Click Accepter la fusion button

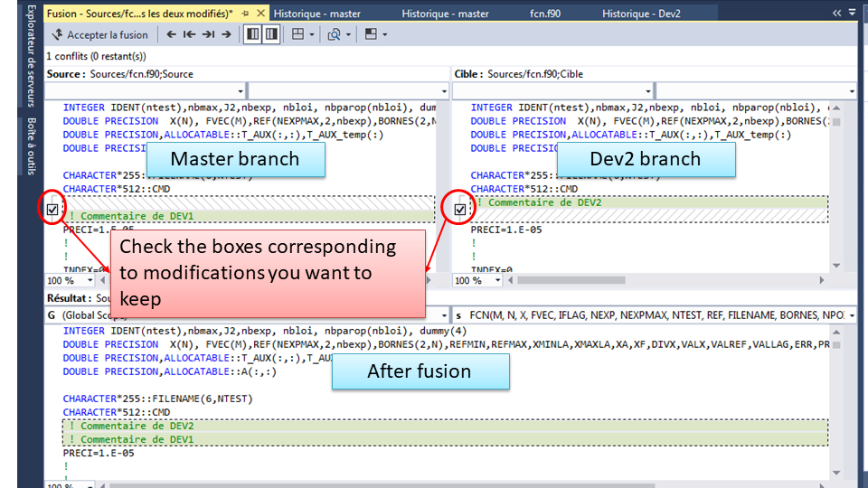coord(100,34)
